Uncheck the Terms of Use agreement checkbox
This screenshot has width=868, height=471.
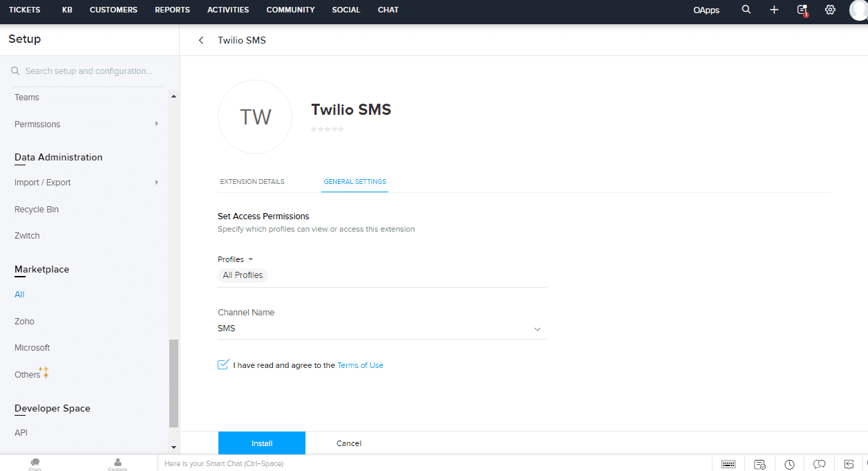click(x=223, y=364)
